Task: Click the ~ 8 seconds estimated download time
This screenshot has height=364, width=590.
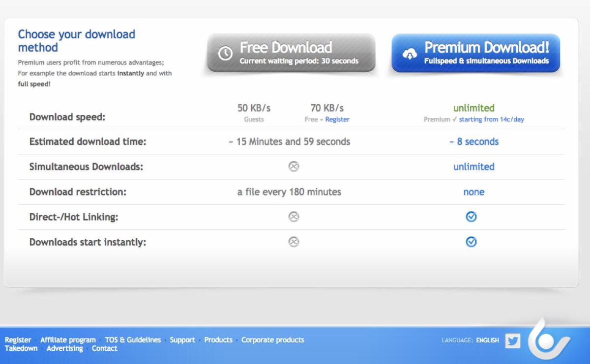Action: pyautogui.click(x=473, y=141)
